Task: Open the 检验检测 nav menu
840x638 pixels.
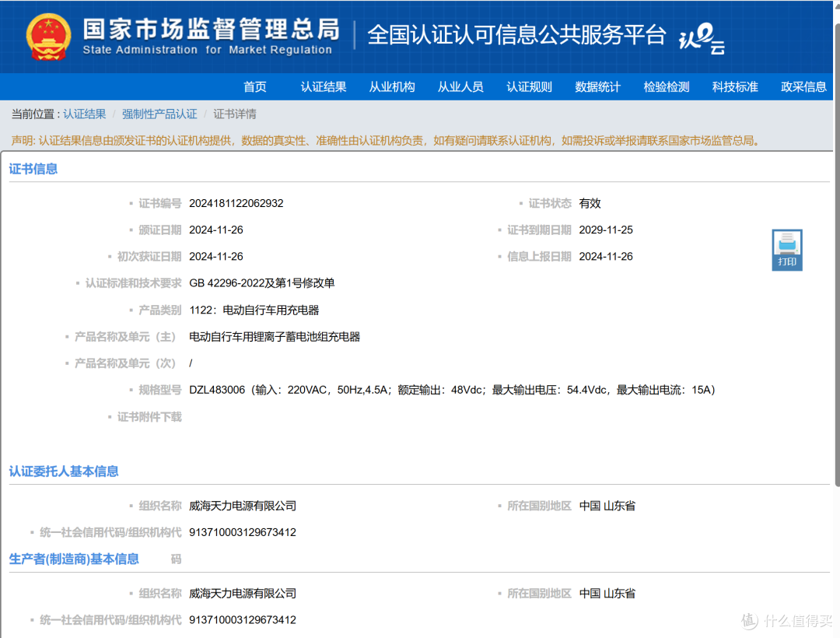Action: 666,87
